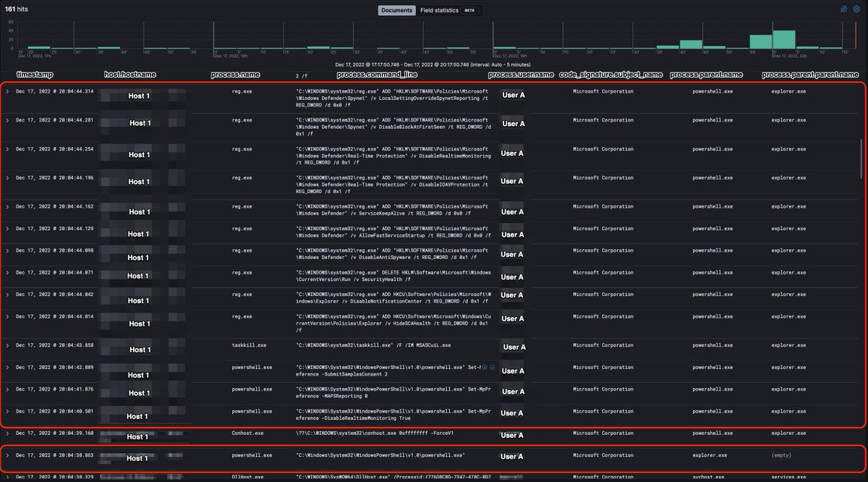
Task: Expand the document at 20:04:44.042
Action: click(7, 295)
